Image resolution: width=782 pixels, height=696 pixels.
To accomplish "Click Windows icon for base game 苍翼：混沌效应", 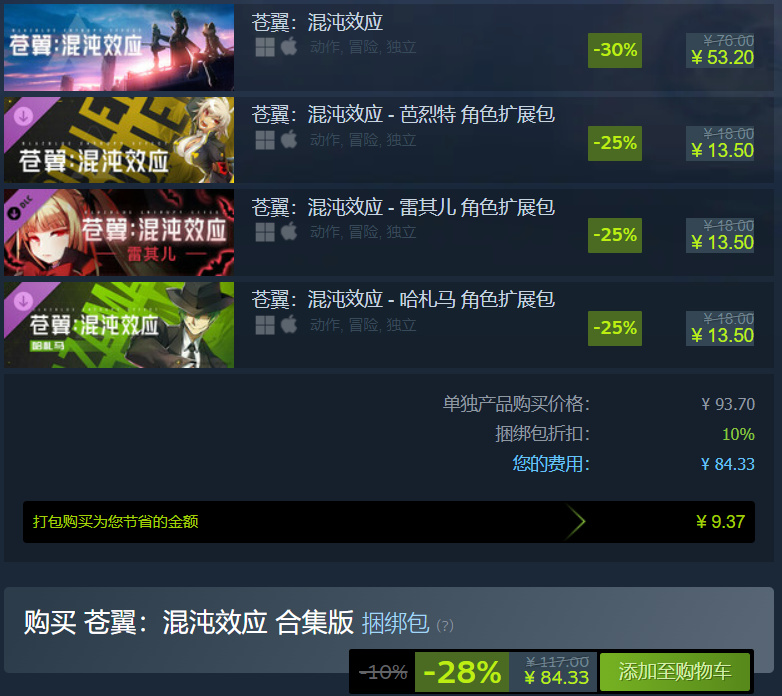I will tap(265, 47).
